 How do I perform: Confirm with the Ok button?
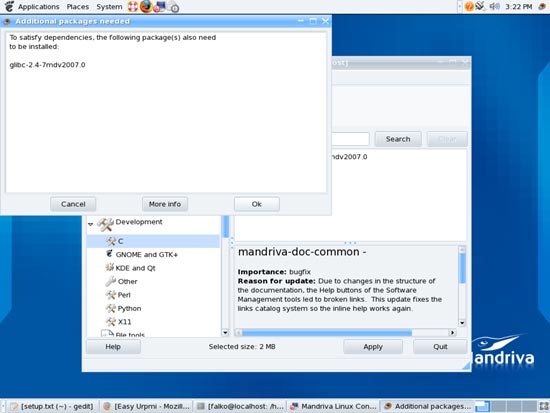pyautogui.click(x=257, y=204)
